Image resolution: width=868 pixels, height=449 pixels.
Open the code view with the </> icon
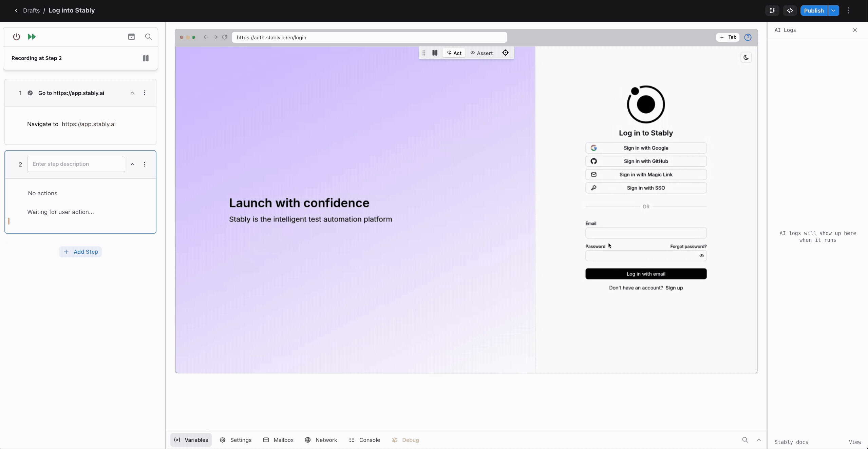(x=790, y=11)
